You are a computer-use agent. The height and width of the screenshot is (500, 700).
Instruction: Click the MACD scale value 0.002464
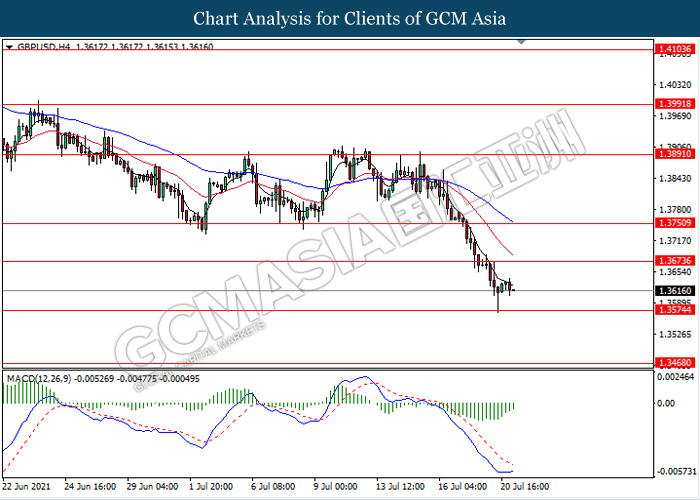677,377
